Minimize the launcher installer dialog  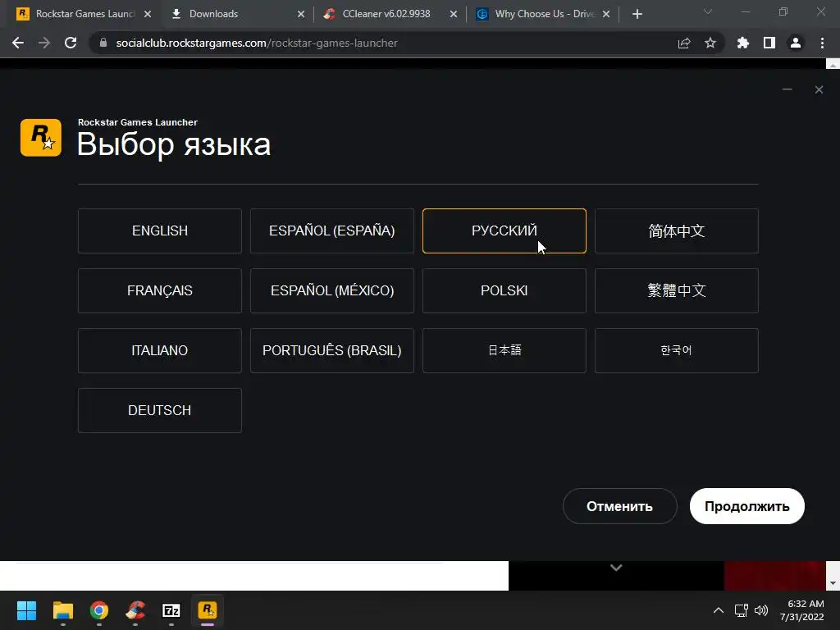click(x=787, y=89)
